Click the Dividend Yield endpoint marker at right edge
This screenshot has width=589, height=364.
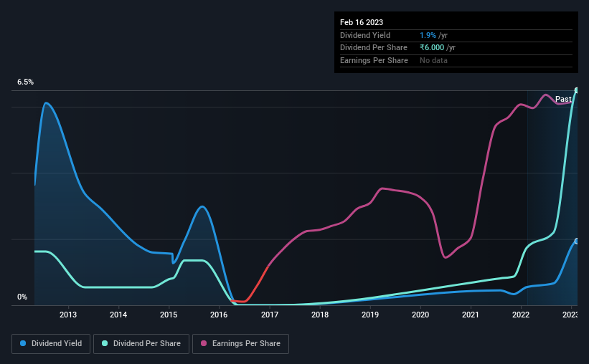577,241
